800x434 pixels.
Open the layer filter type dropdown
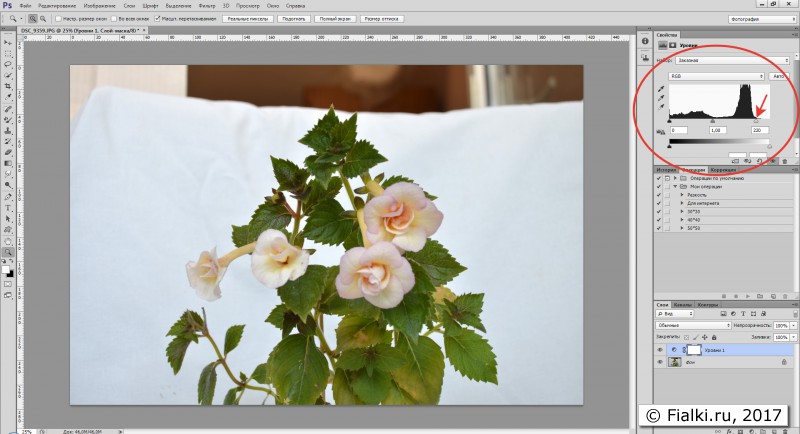pos(675,314)
